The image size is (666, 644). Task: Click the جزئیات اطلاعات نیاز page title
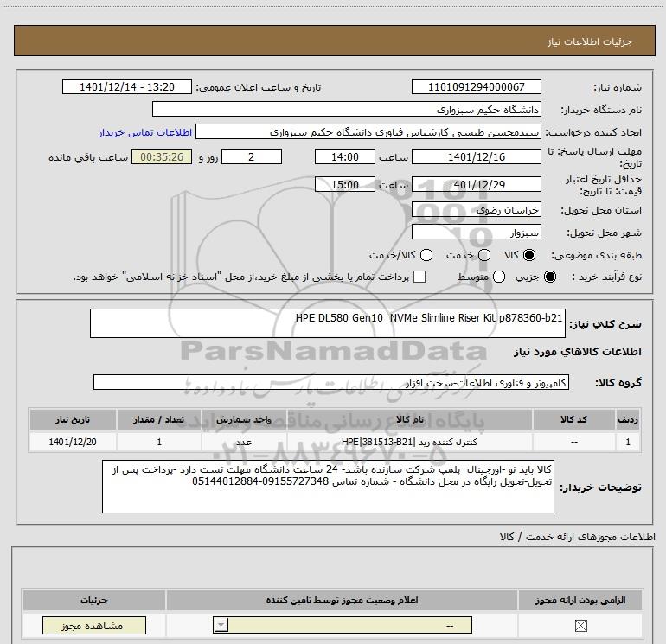tap(589, 41)
